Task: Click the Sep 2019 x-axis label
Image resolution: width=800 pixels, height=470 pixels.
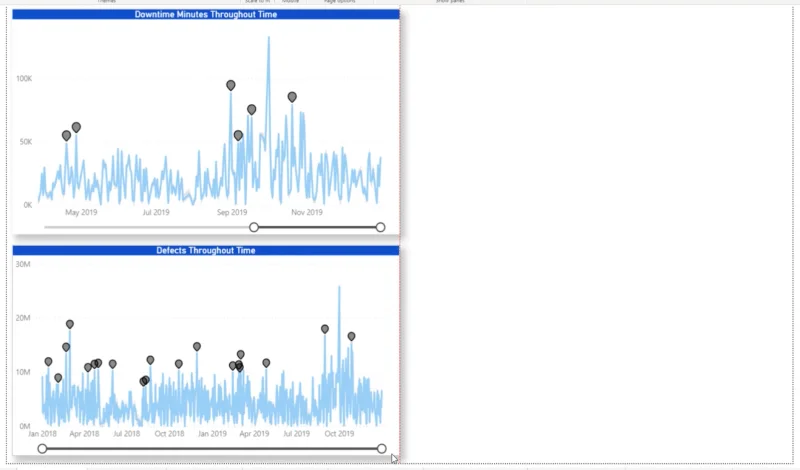Action: point(232,212)
